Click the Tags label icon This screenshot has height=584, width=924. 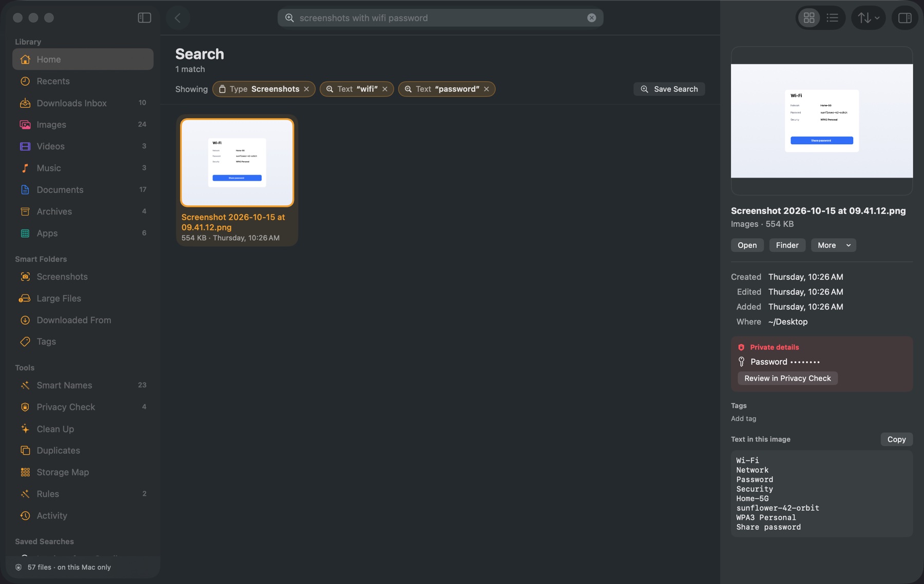coord(25,342)
